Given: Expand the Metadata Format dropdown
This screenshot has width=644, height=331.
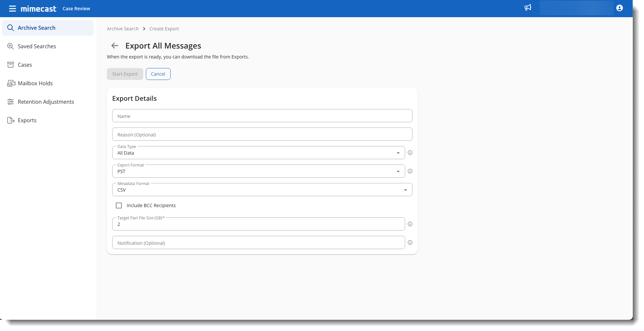Looking at the screenshot, I should click(262, 190).
